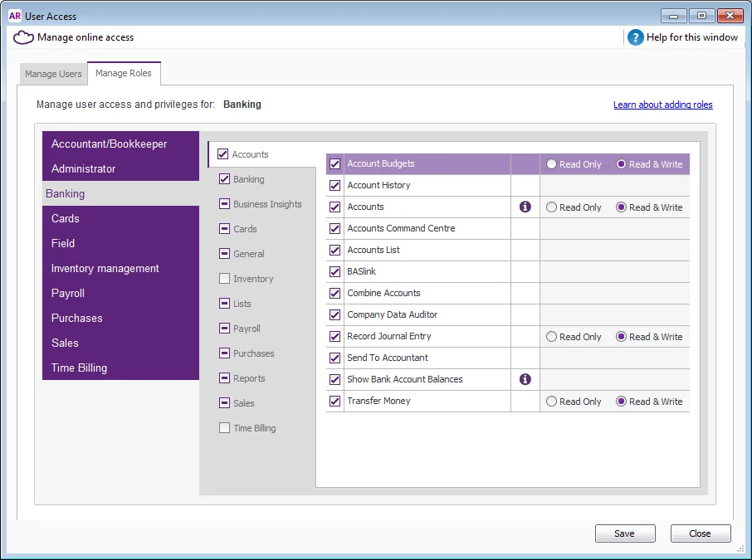Select the Time Billing role

pyautogui.click(x=120, y=368)
